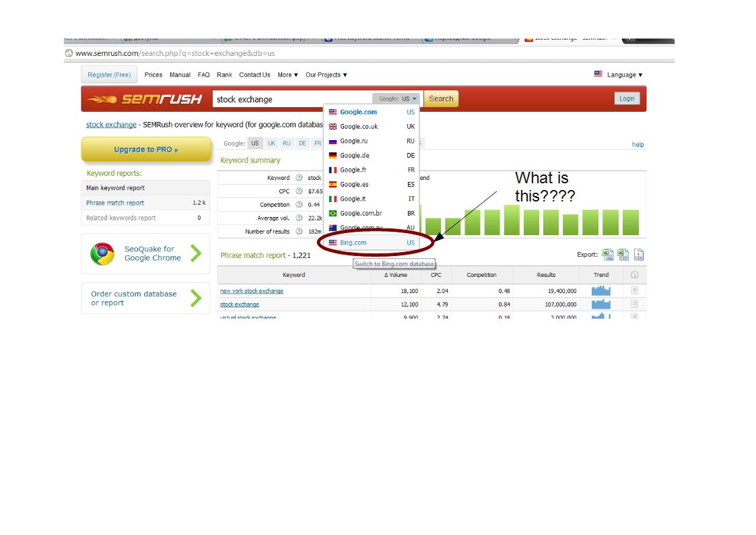756x535 pixels.
Task: Click the info icon in the table header
Action: pyautogui.click(x=635, y=275)
